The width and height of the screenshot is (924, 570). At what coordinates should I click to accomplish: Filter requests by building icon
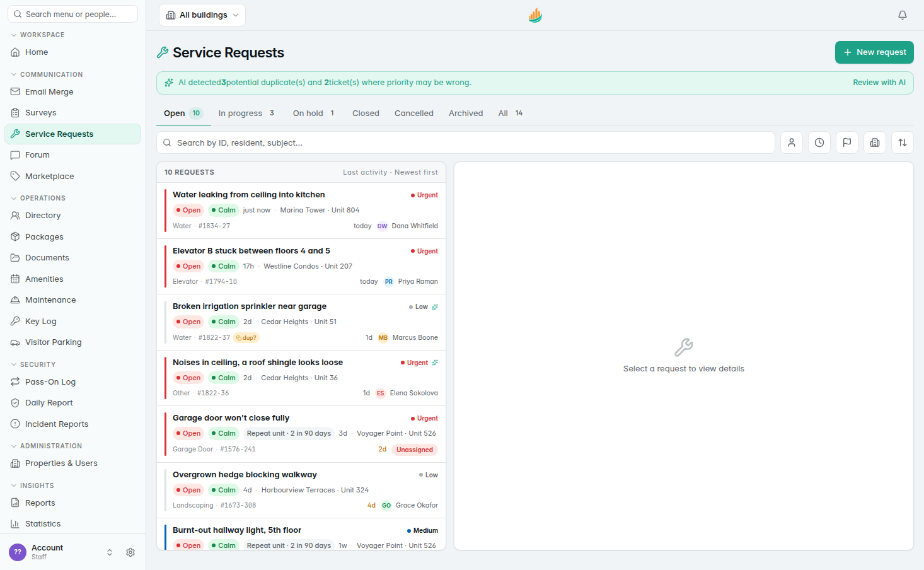875,142
